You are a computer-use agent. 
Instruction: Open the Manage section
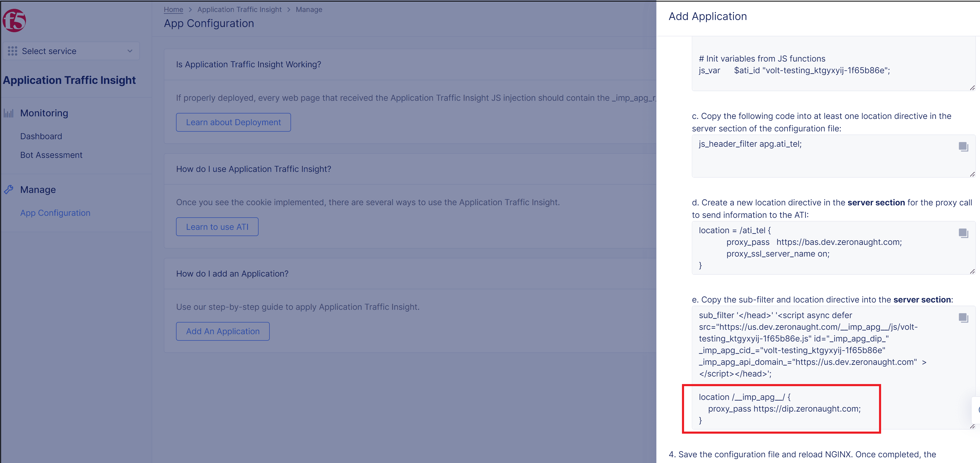tap(38, 190)
